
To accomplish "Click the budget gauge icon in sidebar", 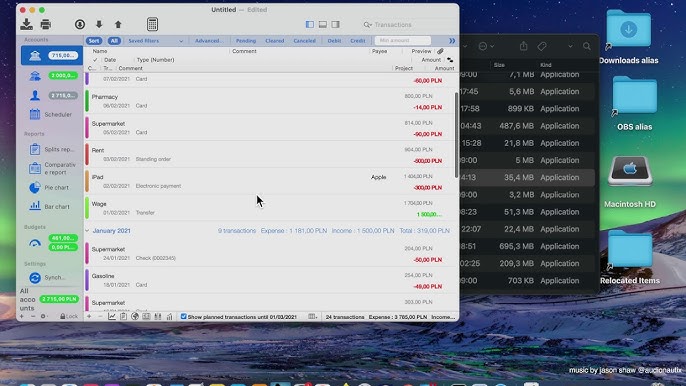I will 35,243.
